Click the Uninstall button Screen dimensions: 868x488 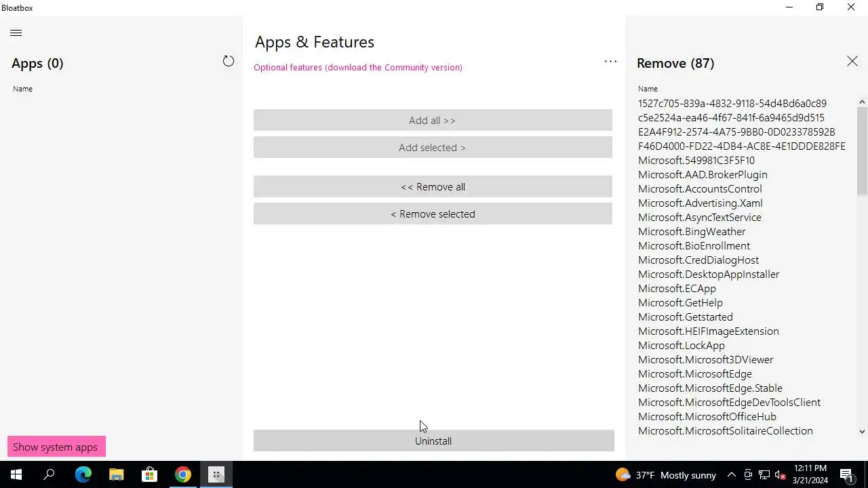point(434,441)
